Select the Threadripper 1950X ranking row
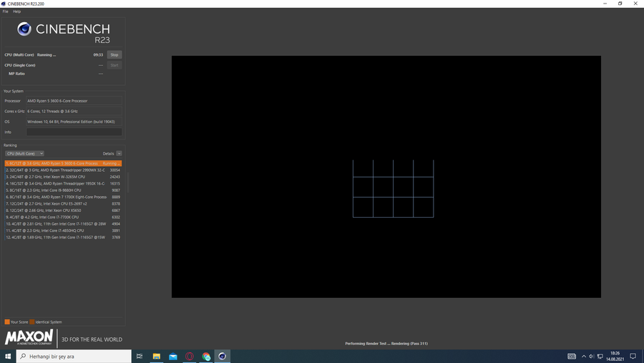 coord(63,183)
